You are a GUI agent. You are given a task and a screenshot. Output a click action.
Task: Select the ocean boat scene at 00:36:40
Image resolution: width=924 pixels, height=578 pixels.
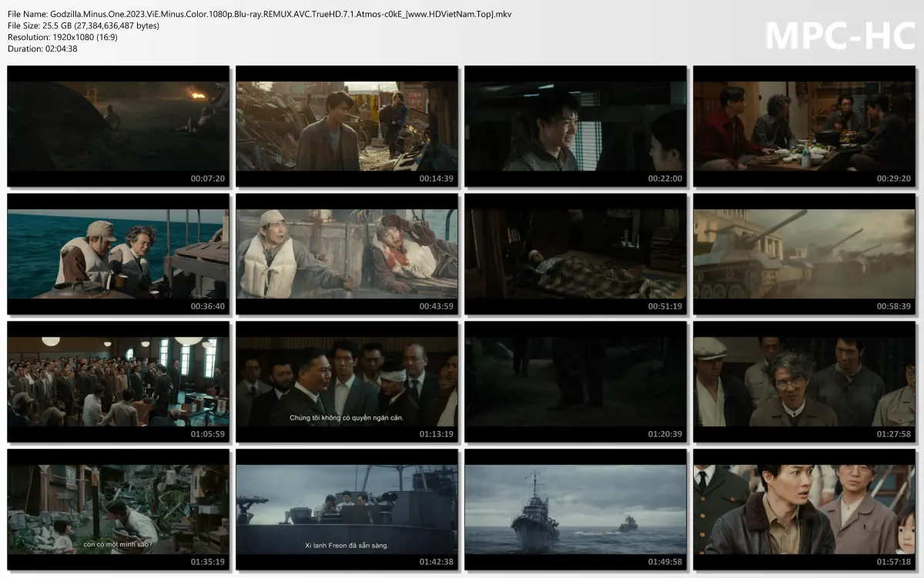pos(119,254)
